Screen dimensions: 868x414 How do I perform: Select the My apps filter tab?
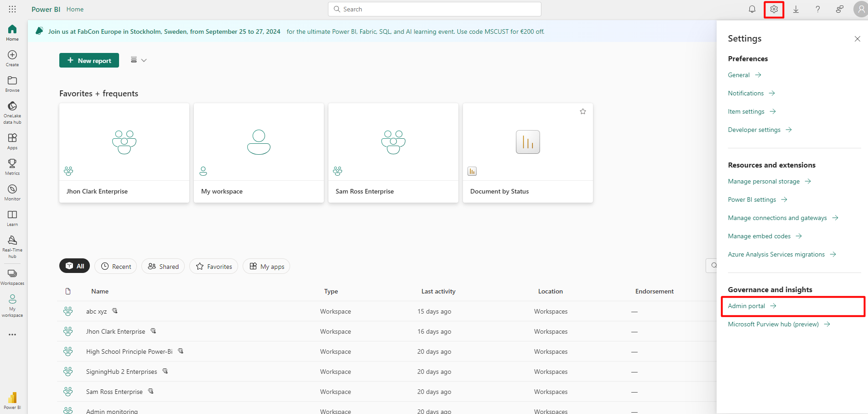tap(266, 266)
